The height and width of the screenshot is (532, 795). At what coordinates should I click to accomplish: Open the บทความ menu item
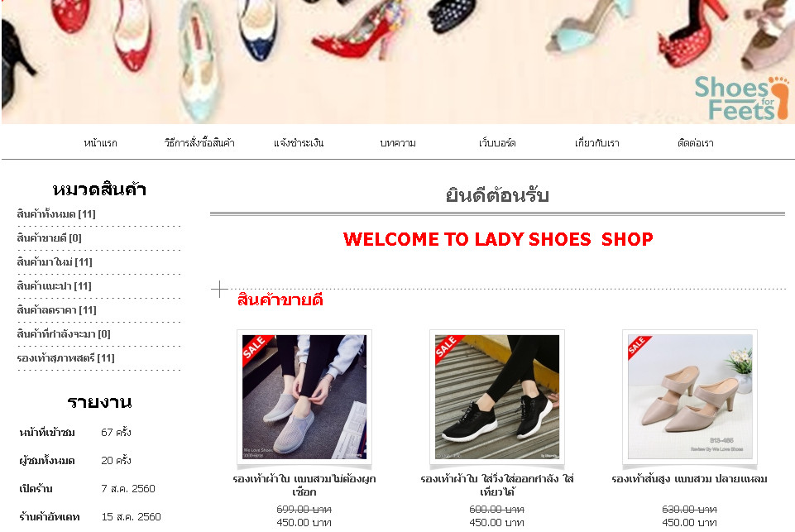click(x=398, y=143)
